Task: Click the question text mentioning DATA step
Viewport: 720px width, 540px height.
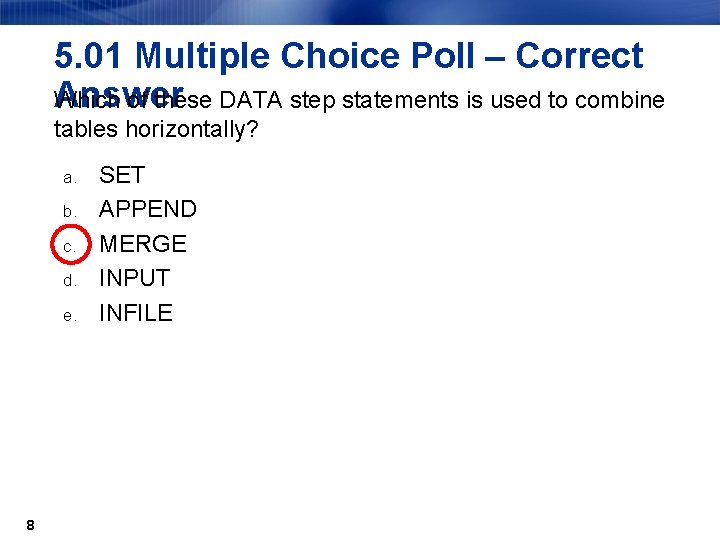Action: pyautogui.click(x=359, y=114)
